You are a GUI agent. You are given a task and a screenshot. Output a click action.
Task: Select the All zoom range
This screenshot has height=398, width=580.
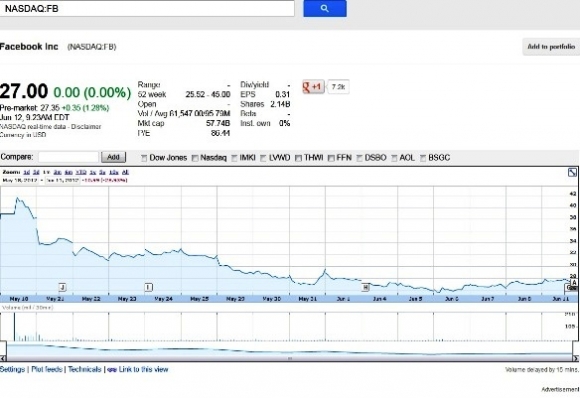[125, 172]
